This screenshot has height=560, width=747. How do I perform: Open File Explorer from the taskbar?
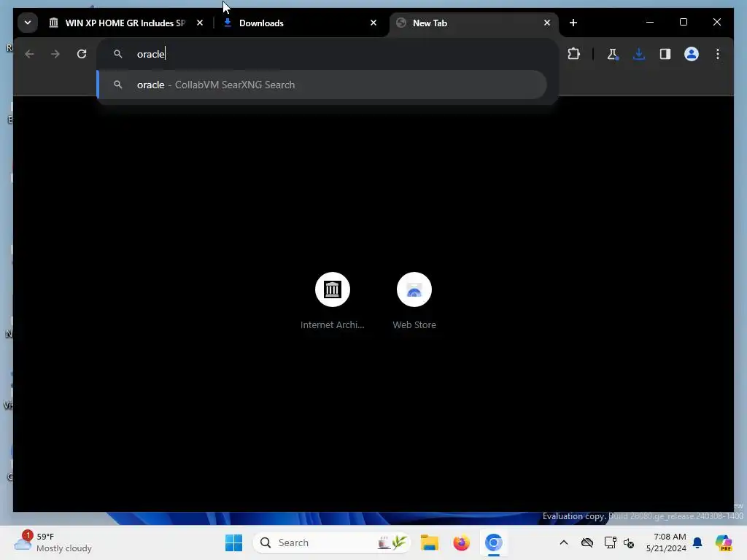click(x=429, y=542)
